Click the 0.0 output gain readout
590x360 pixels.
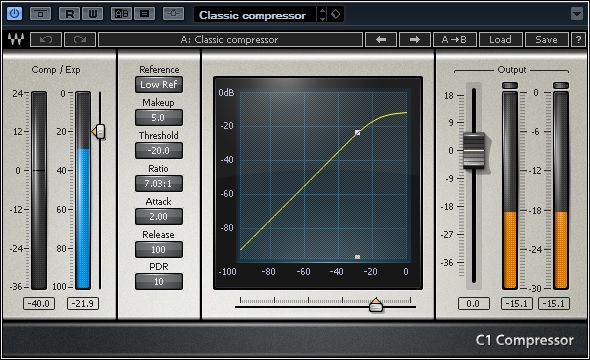pyautogui.click(x=474, y=304)
